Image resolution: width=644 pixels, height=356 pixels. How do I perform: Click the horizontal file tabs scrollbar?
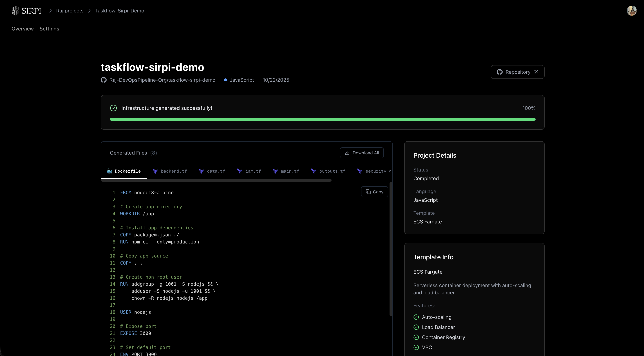tap(216, 180)
